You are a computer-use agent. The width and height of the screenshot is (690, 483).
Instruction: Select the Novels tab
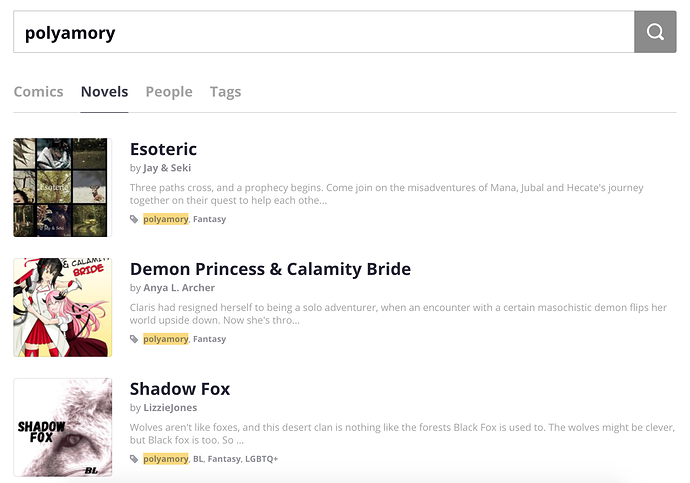(104, 92)
